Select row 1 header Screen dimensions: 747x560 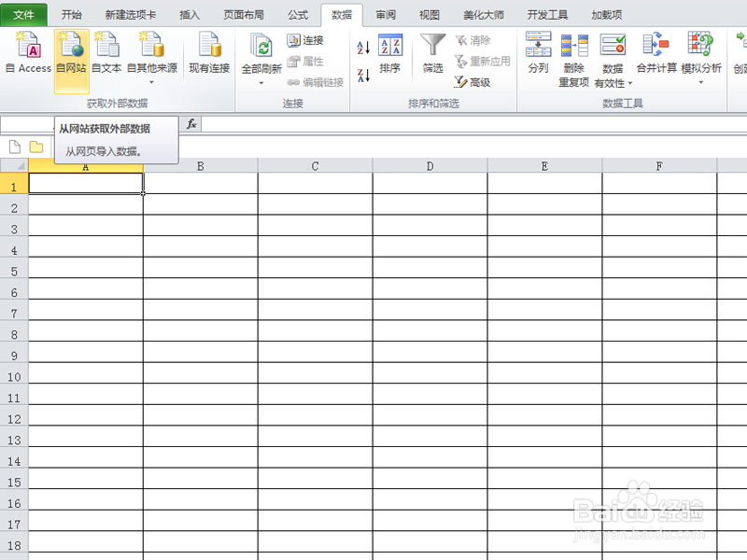[14, 183]
